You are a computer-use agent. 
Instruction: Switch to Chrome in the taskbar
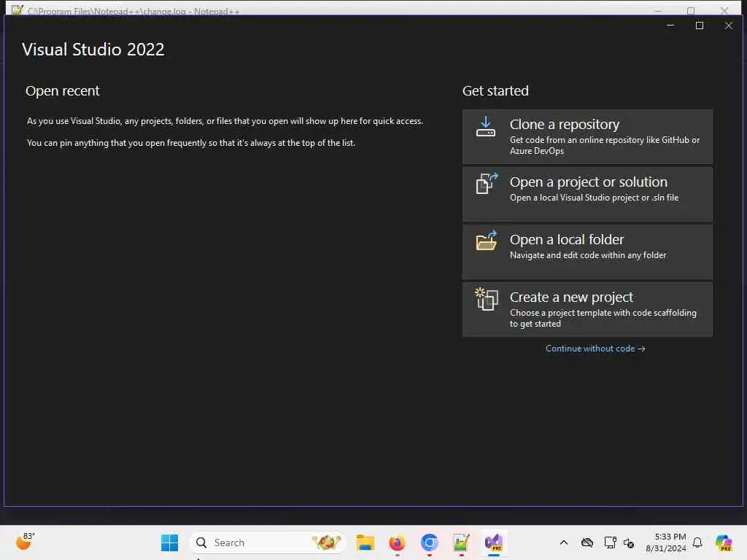[429, 542]
